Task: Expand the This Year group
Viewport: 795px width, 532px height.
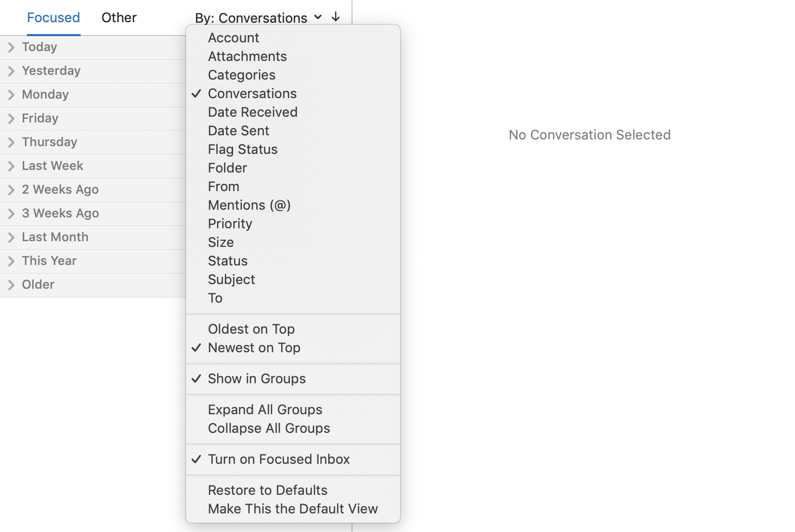Action: [93, 261]
